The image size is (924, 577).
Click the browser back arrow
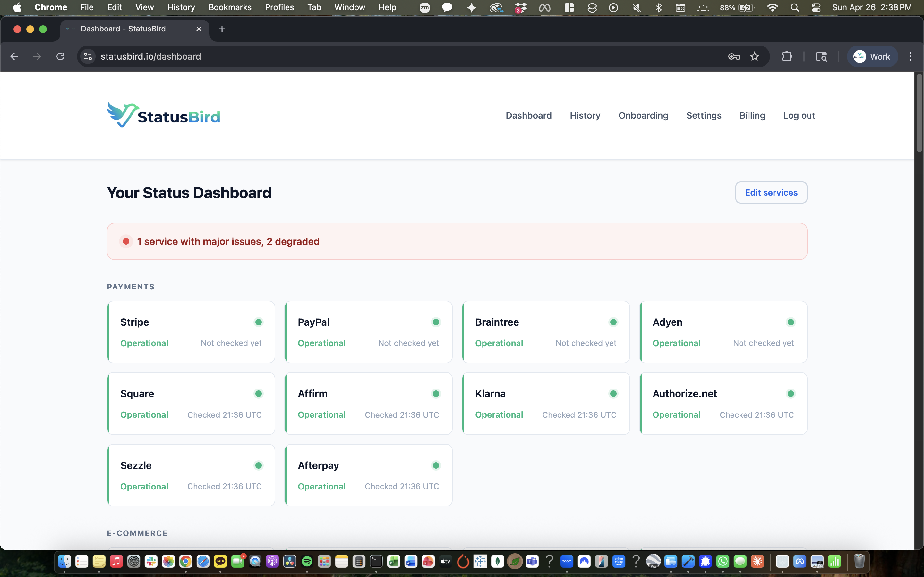[14, 56]
